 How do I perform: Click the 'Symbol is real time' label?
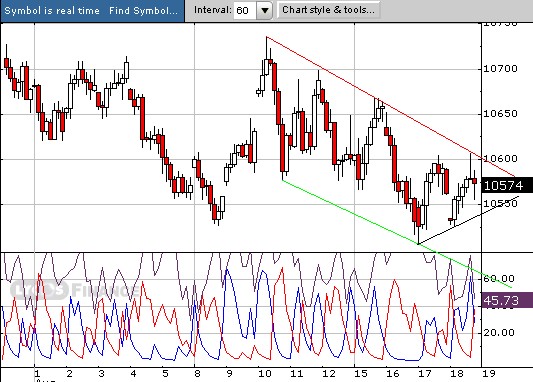(x=52, y=11)
